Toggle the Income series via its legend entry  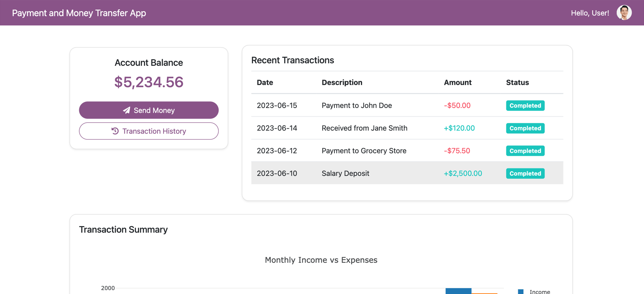point(540,292)
